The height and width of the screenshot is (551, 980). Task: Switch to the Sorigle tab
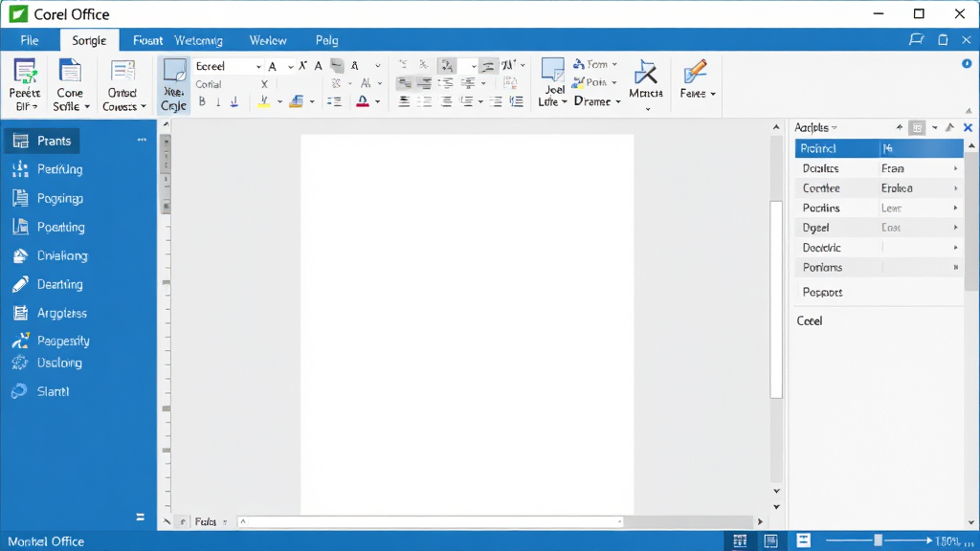89,40
